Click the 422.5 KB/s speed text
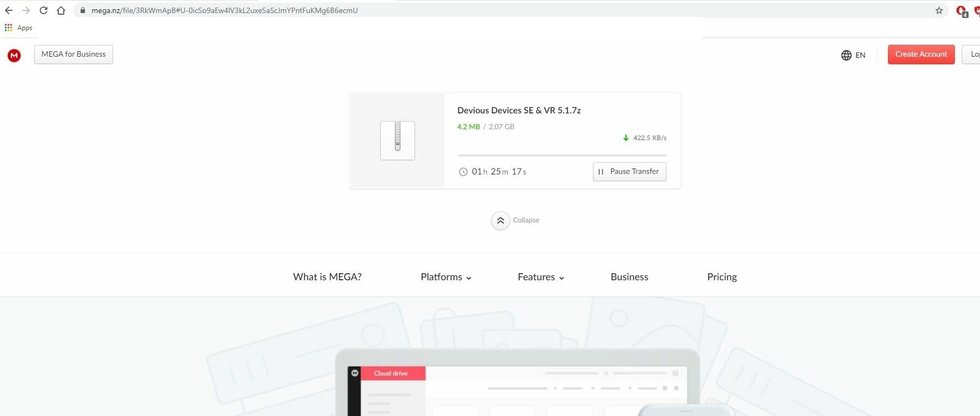This screenshot has width=980, height=416. point(649,138)
